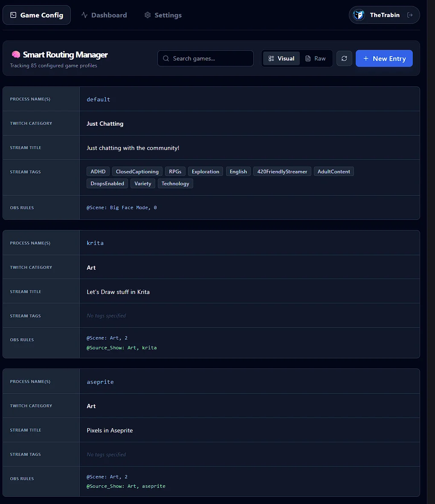
Task: Switch to Visual view mode
Action: point(281,58)
